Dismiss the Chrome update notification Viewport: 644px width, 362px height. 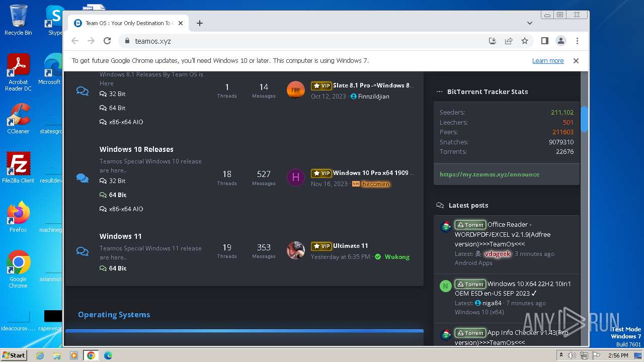tap(576, 61)
